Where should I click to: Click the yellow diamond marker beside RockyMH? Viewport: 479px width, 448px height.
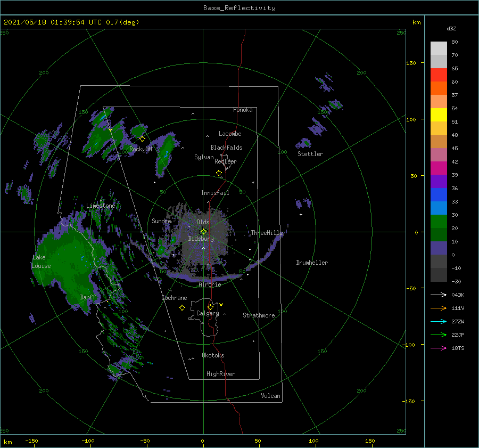click(142, 139)
